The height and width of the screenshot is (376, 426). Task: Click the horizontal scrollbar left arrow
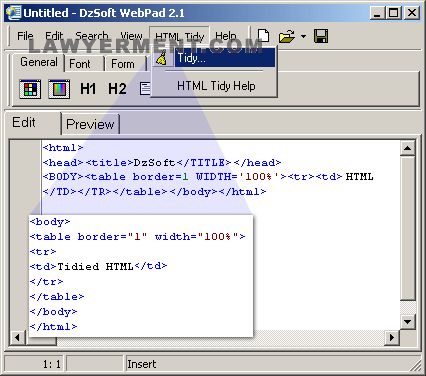17,338
